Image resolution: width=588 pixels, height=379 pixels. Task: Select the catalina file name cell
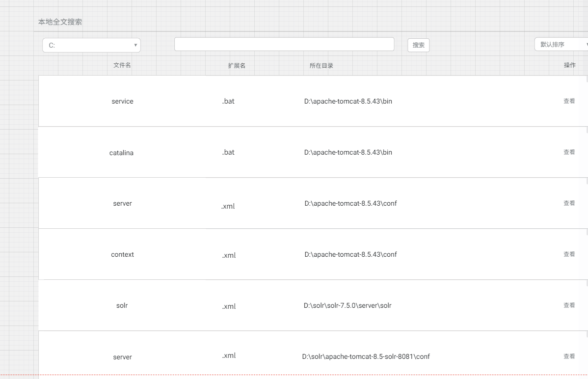[121, 153]
